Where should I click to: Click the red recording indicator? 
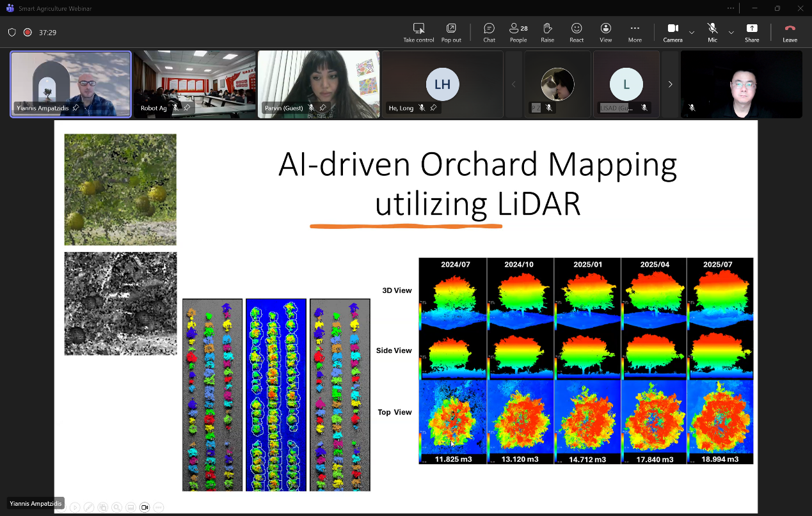pyautogui.click(x=28, y=32)
